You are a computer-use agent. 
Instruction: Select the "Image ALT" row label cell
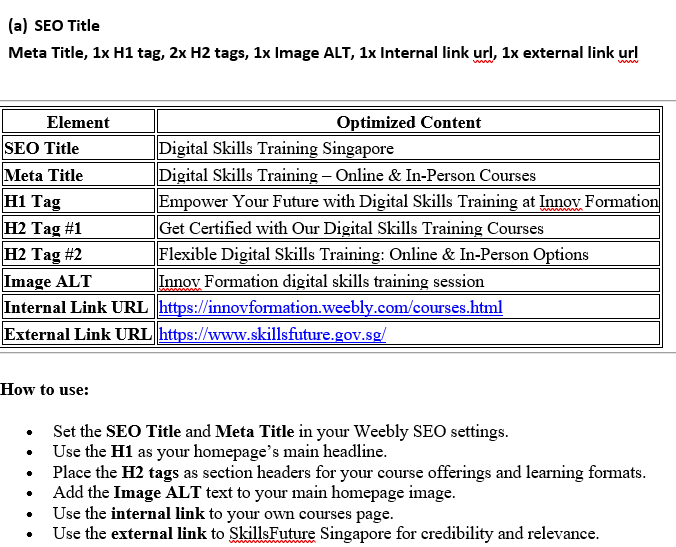[41, 281]
